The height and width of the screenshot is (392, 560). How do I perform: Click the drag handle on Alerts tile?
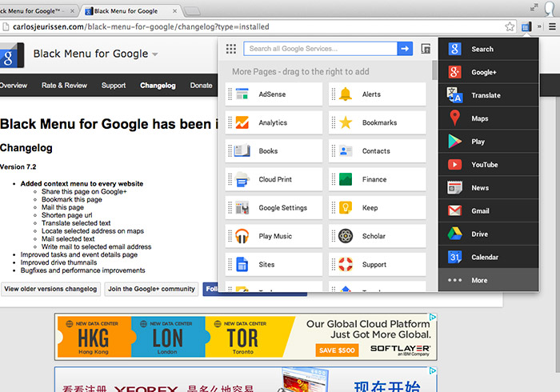(x=334, y=94)
